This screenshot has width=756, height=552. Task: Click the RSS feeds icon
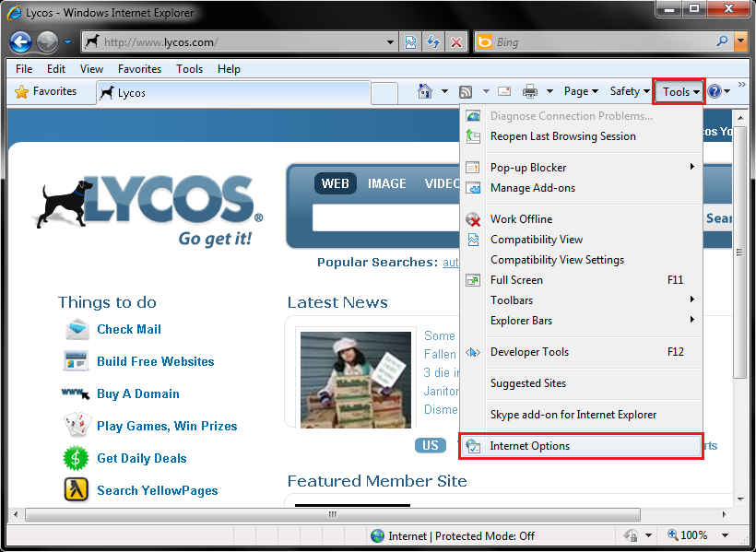tap(466, 91)
